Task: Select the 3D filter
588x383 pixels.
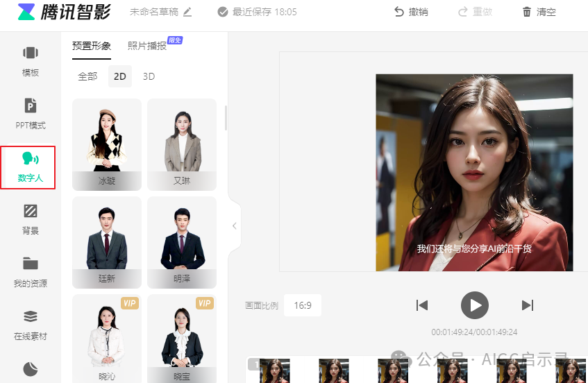Action: coord(149,76)
